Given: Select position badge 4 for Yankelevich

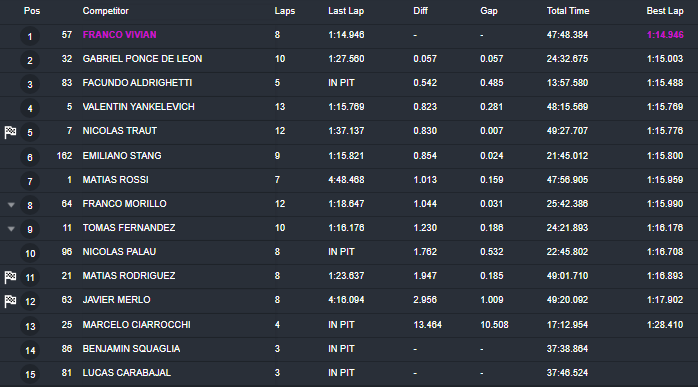Looking at the screenshot, I should [30, 108].
